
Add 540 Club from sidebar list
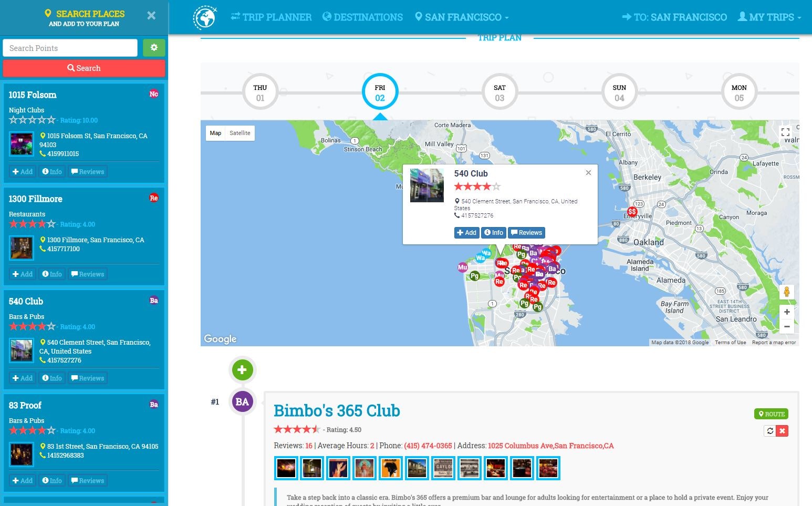tap(23, 378)
